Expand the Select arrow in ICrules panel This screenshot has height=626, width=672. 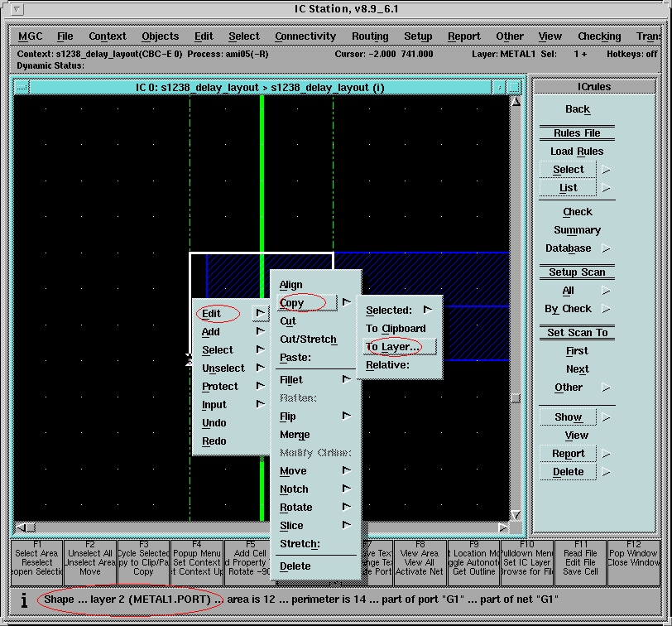click(606, 170)
